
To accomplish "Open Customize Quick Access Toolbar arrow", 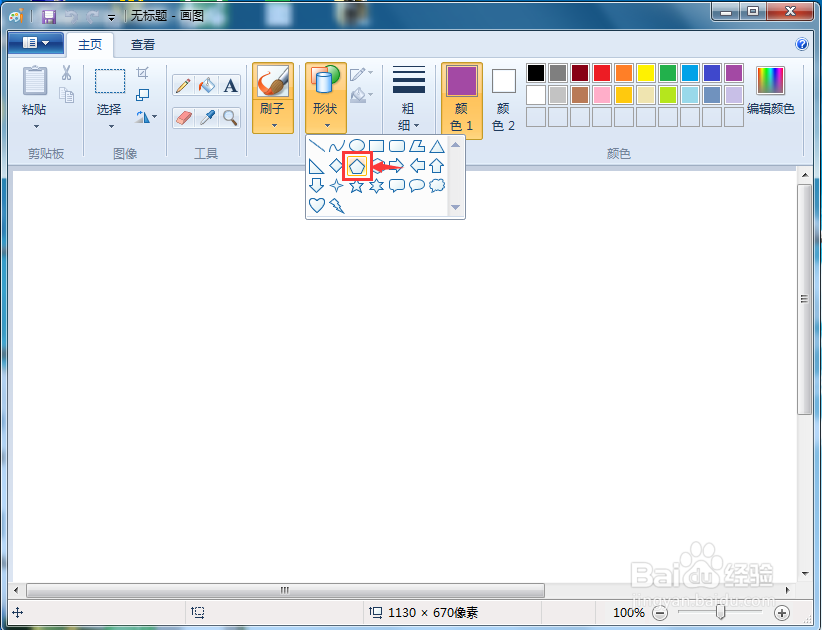I will (x=111, y=17).
